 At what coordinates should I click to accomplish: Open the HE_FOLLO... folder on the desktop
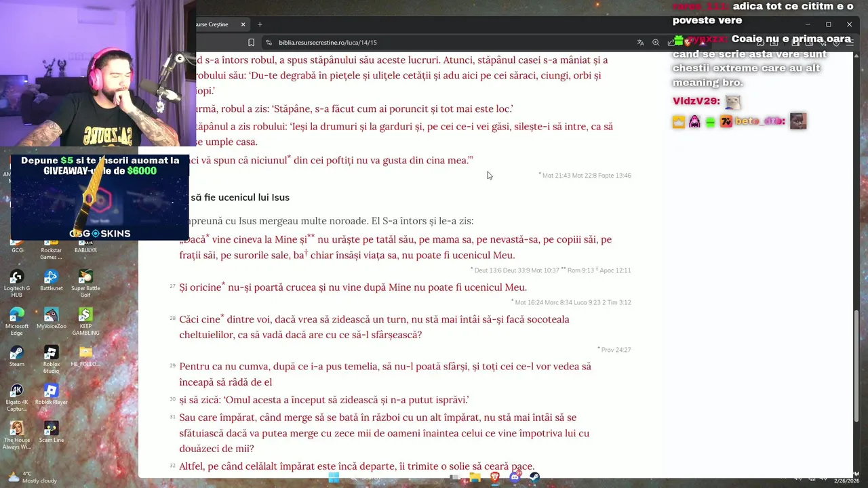[x=85, y=357]
